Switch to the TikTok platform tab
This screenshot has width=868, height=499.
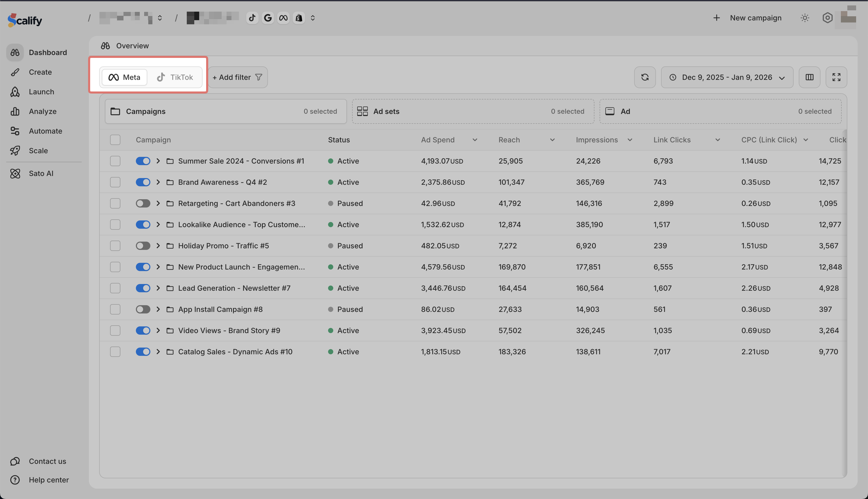175,77
